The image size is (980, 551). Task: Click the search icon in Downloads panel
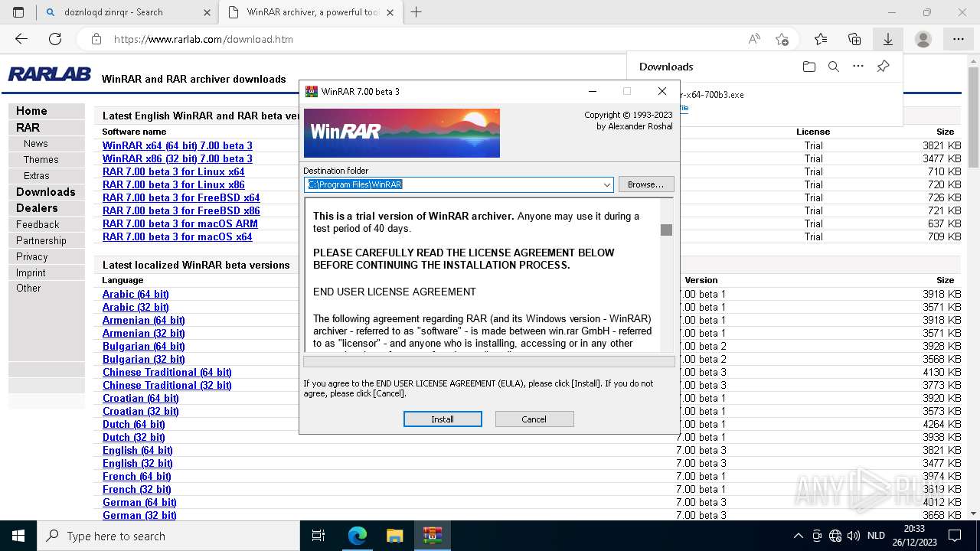click(x=834, y=67)
